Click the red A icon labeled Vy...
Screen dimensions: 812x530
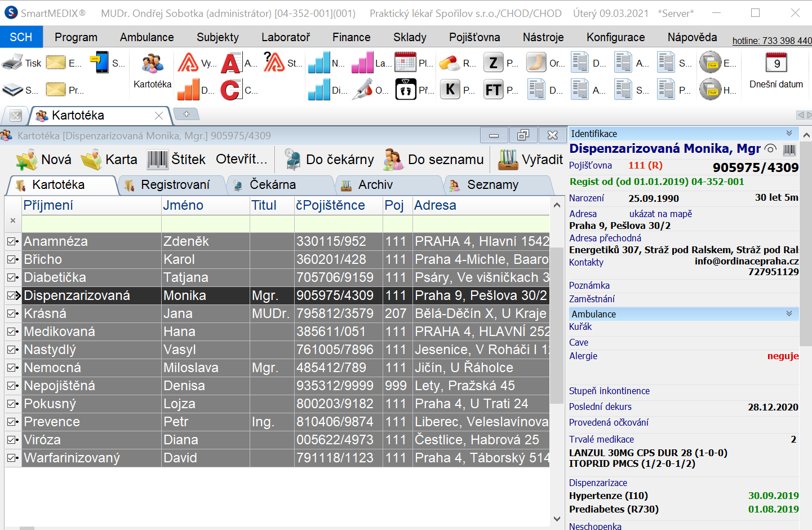[188, 63]
